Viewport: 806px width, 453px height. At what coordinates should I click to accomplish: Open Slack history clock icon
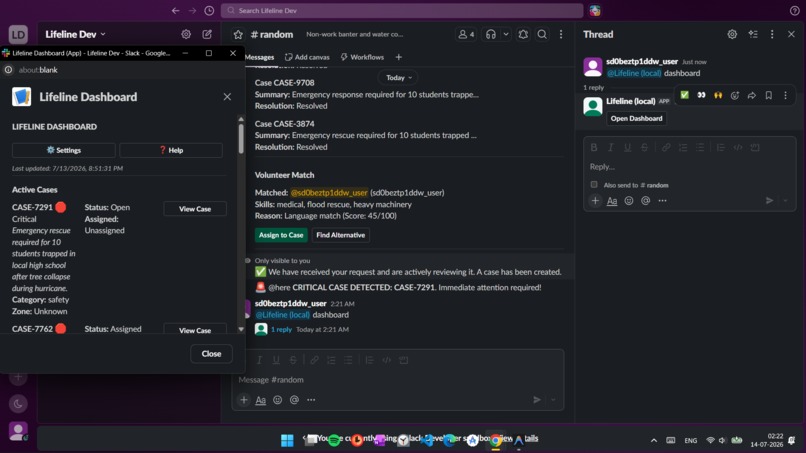tap(209, 11)
